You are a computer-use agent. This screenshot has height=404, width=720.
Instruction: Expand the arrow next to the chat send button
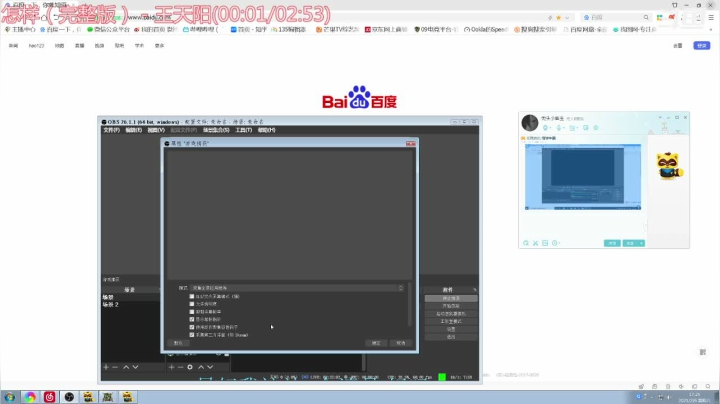tap(641, 243)
